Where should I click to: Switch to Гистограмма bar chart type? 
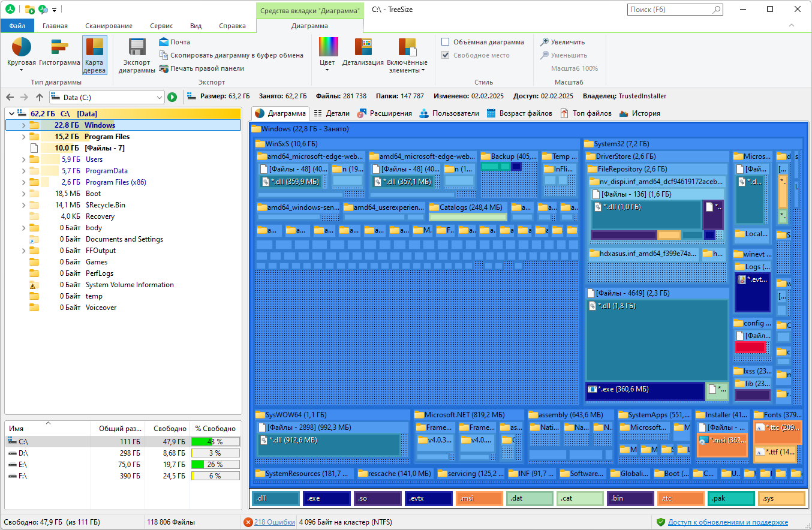click(59, 52)
